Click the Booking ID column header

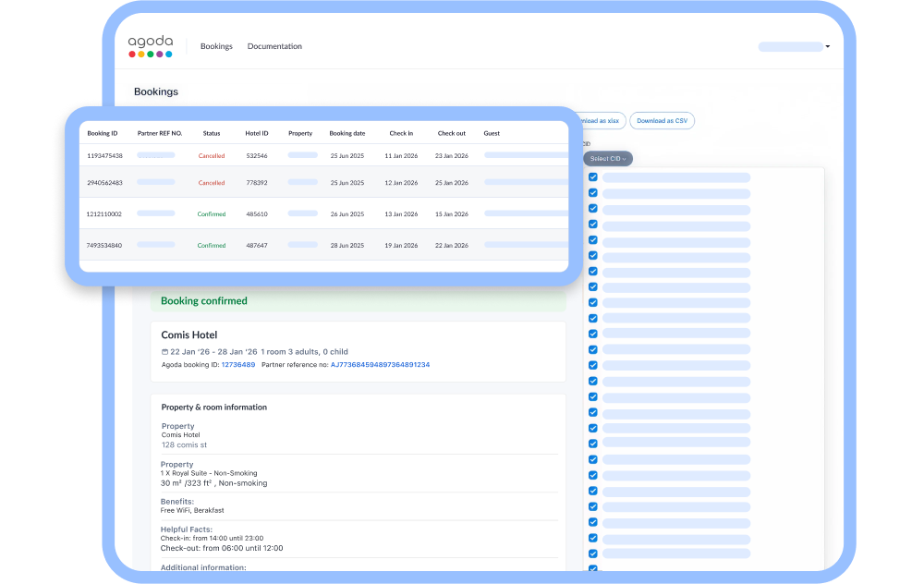[x=103, y=133]
